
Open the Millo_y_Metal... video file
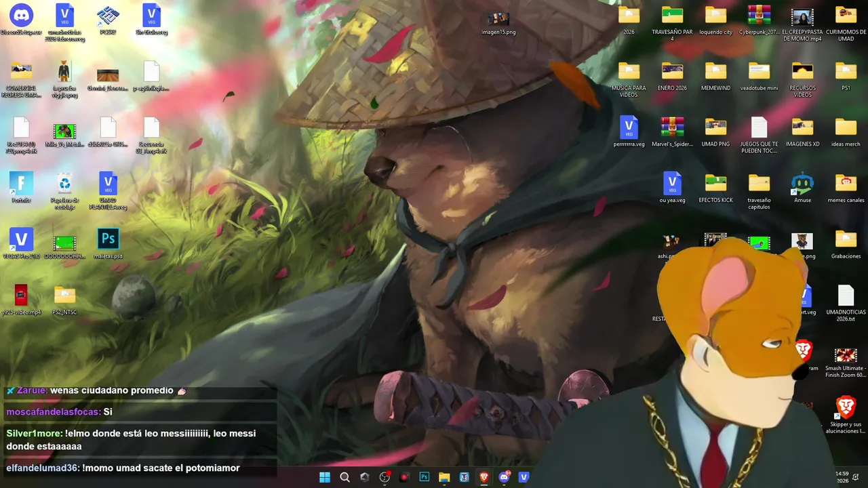tap(64, 131)
